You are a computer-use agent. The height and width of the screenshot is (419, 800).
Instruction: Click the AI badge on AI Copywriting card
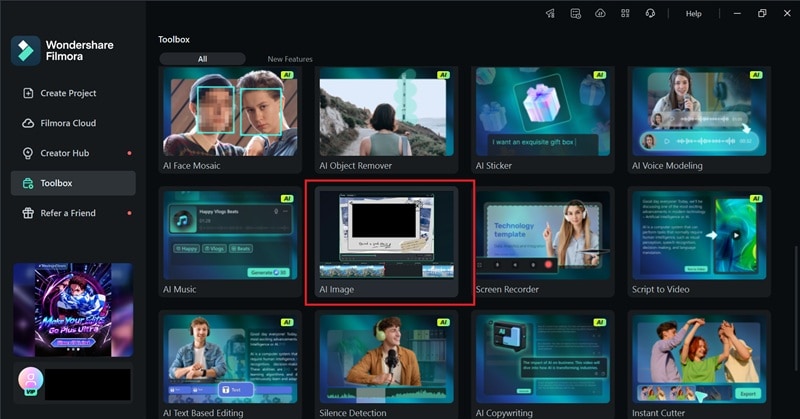tap(599, 323)
